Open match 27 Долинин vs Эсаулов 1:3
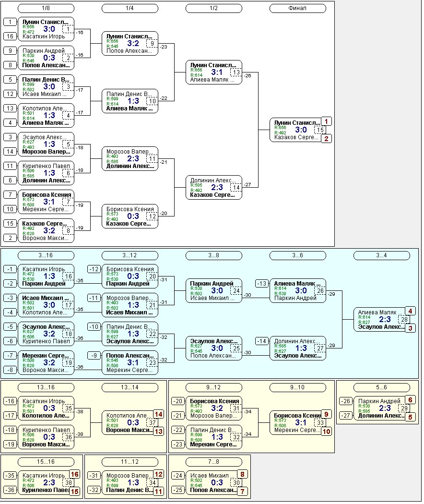The height and width of the screenshot is (504, 424). click(x=298, y=348)
